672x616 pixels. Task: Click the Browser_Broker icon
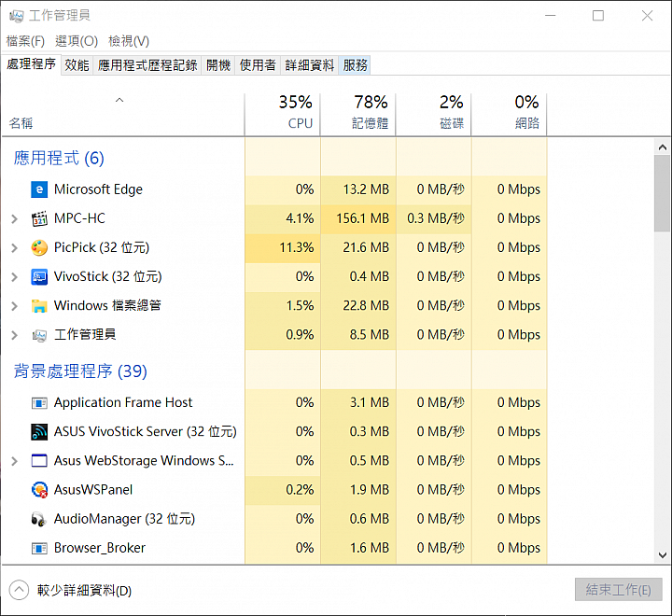pos(39,548)
